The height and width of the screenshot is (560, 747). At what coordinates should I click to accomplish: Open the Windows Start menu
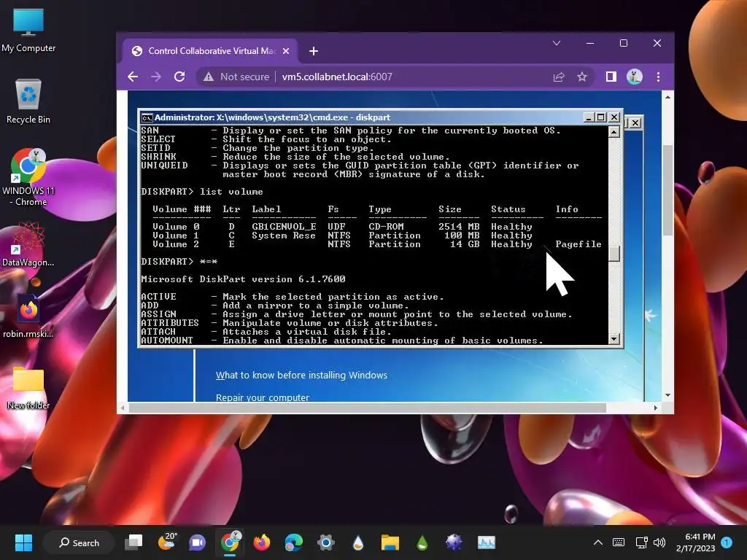(23, 542)
